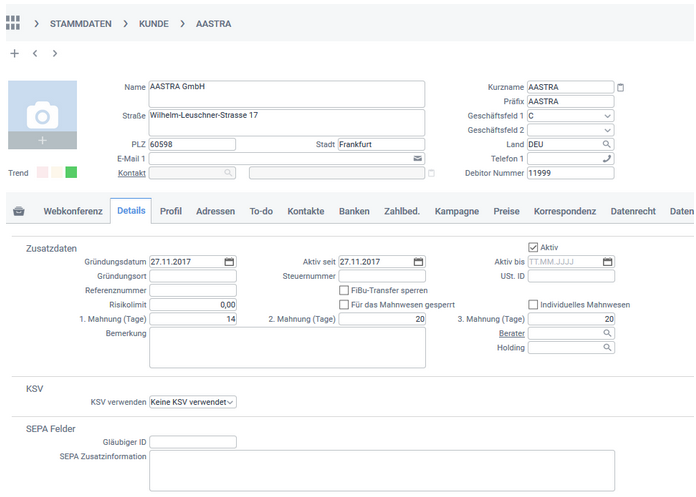This screenshot has width=696, height=497.
Task: Check Individuelles Mahnwesen option
Action: [533, 305]
